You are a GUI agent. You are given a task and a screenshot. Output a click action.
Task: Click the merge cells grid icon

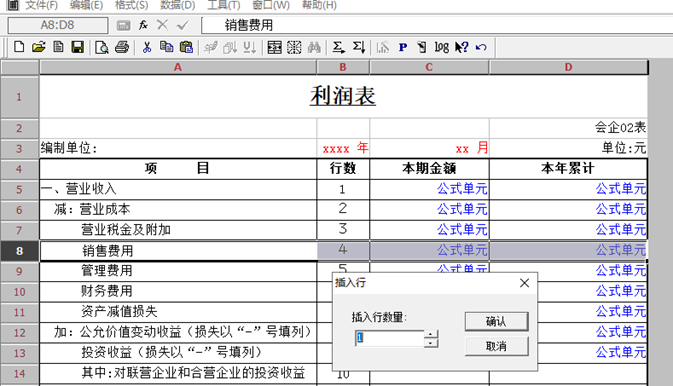[274, 47]
